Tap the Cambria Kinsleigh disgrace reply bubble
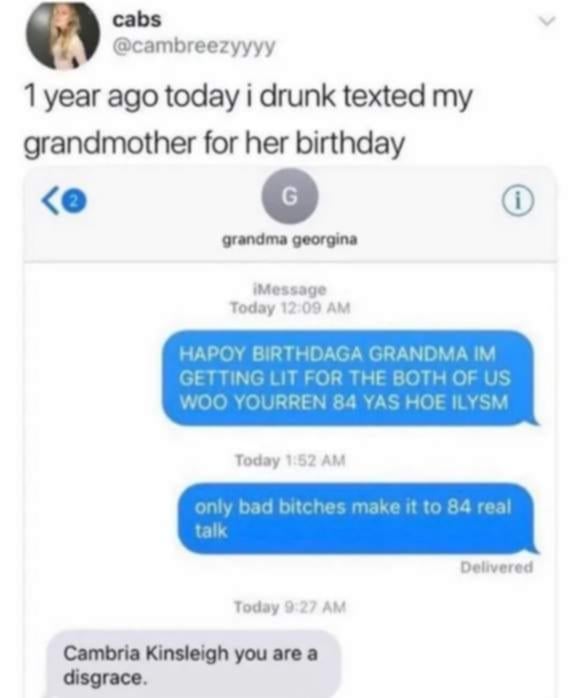 coord(194,664)
